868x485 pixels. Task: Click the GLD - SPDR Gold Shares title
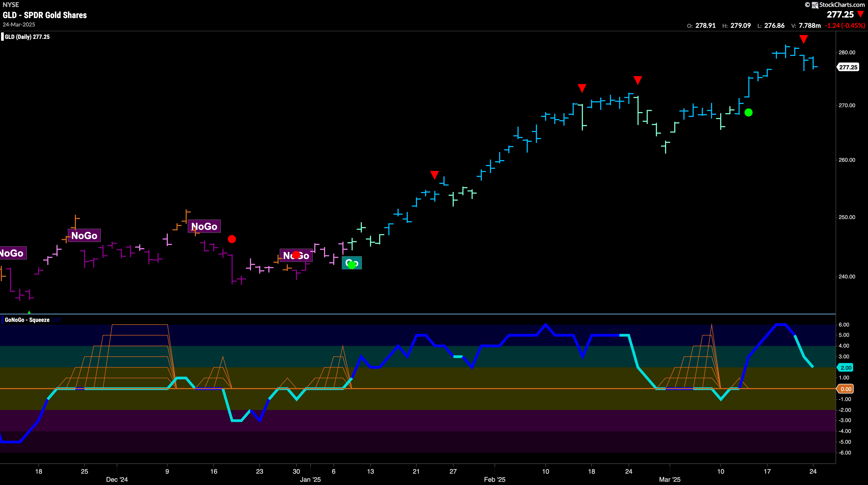tap(45, 15)
